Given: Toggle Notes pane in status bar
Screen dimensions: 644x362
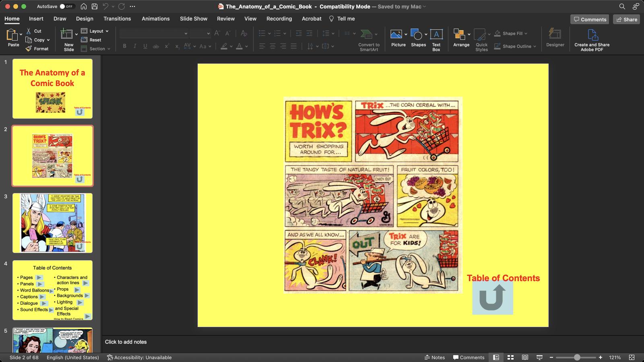Looking at the screenshot, I should pos(435,357).
